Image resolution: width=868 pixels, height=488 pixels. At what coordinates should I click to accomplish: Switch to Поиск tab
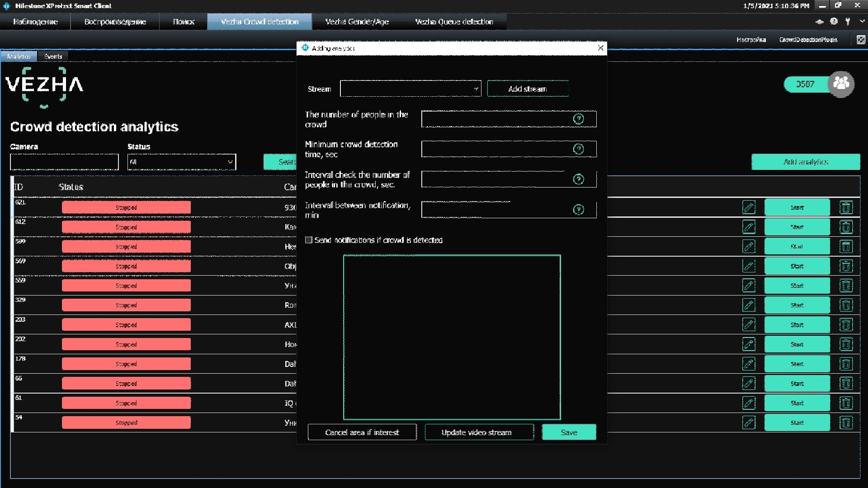click(x=184, y=22)
